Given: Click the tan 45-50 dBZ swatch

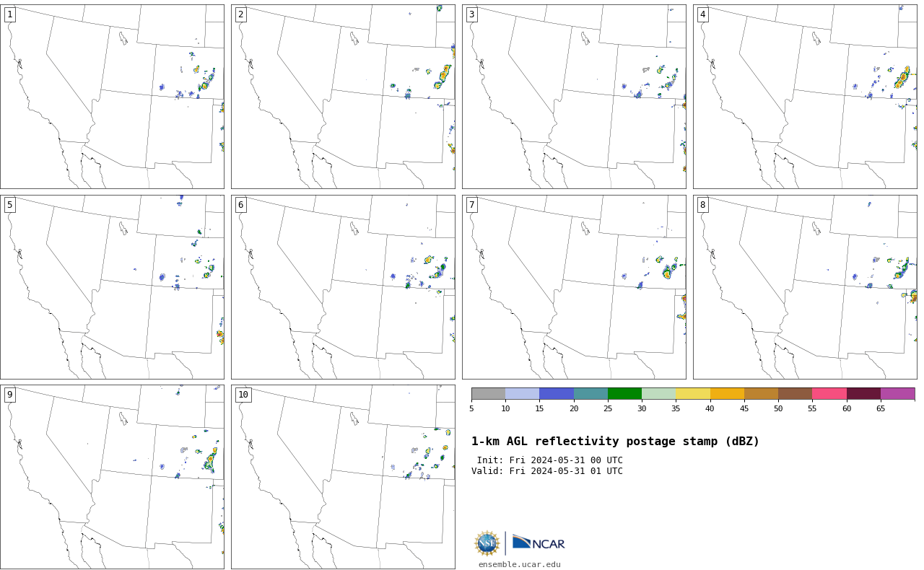Looking at the screenshot, I should coord(761,394).
